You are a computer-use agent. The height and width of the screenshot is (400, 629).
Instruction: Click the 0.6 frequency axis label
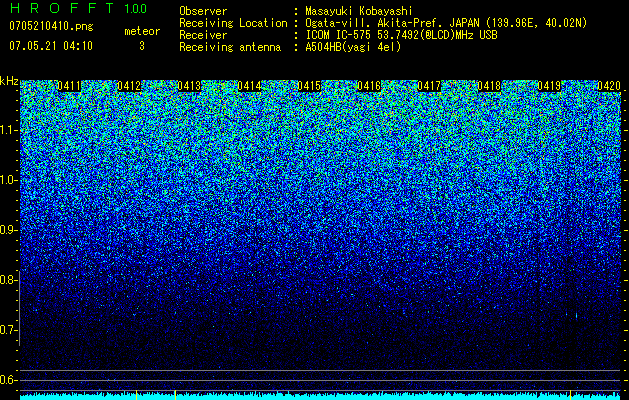pos(8,380)
